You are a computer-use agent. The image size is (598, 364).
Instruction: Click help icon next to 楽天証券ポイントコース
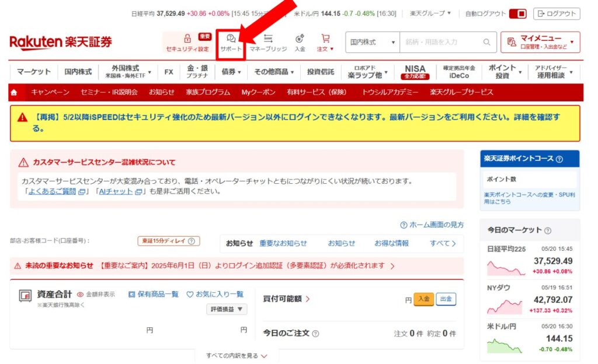[x=559, y=159]
